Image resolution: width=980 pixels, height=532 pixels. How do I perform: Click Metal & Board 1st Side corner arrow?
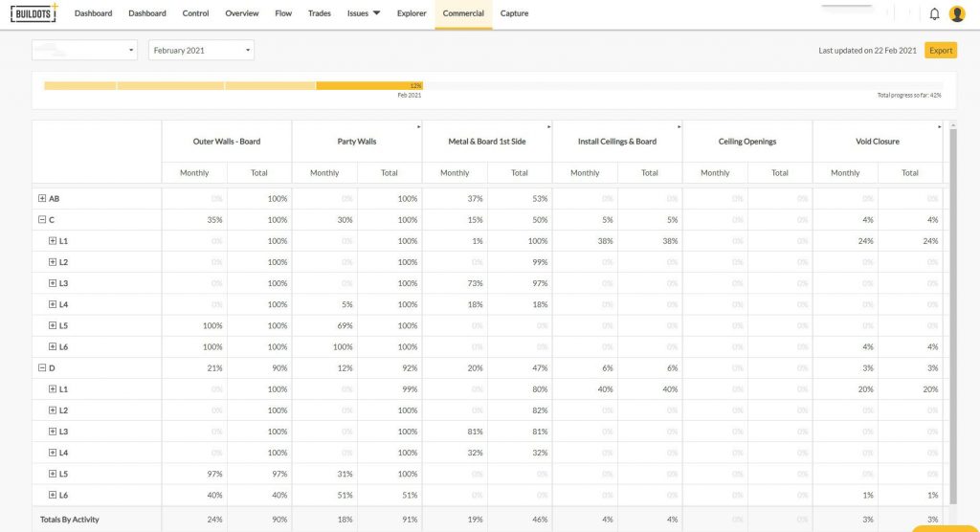[x=548, y=126]
